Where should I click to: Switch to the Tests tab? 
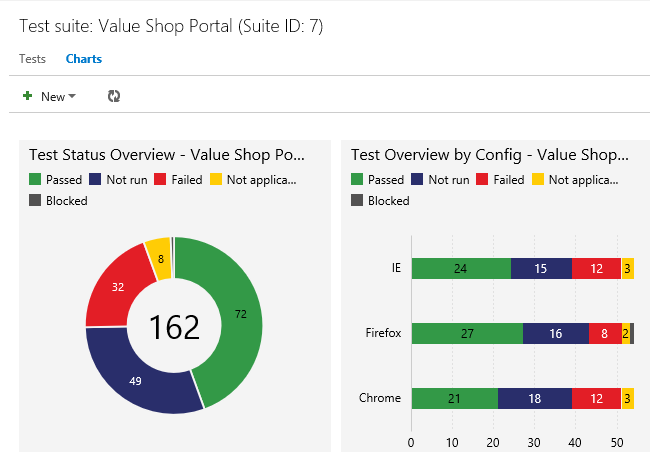pyautogui.click(x=32, y=59)
